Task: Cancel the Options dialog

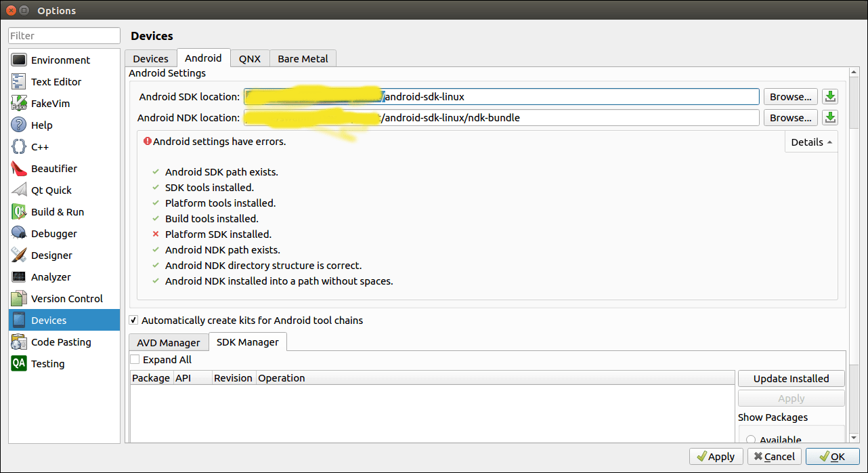Action: (775, 457)
